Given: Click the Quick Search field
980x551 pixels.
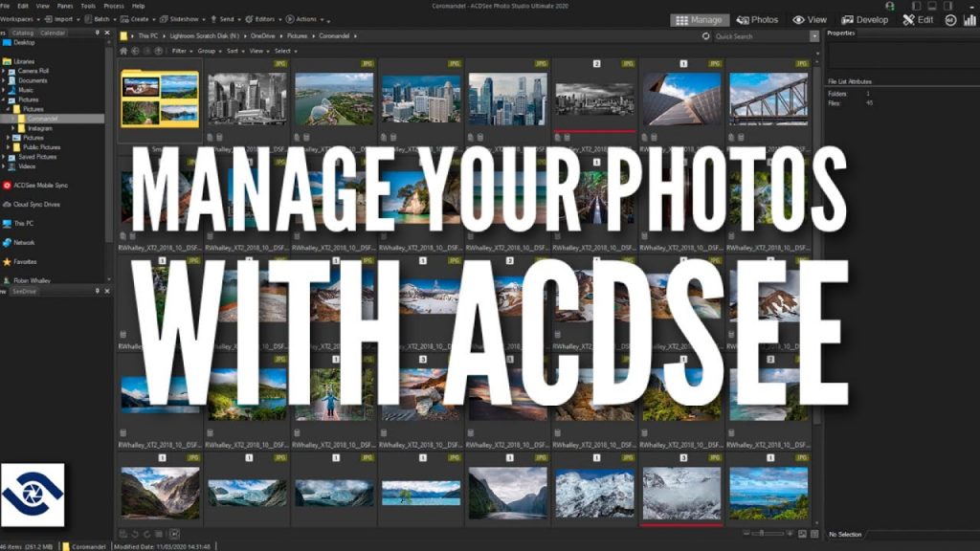Looking at the screenshot, I should (761, 36).
